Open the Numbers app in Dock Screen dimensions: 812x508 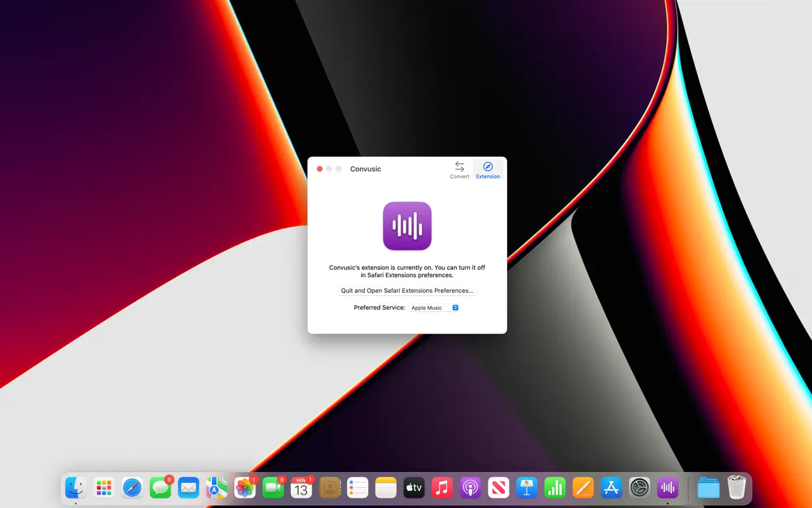pos(554,488)
